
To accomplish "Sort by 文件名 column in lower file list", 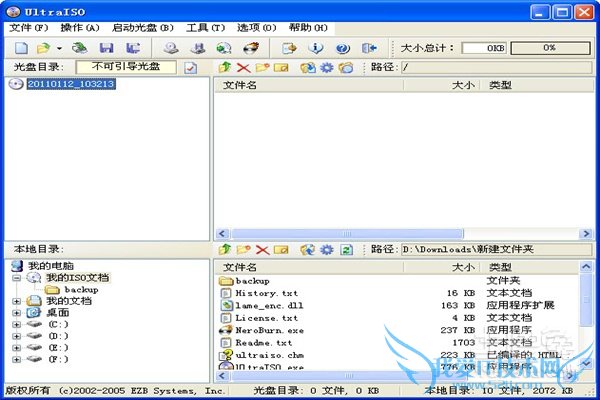I will pyautogui.click(x=308, y=268).
